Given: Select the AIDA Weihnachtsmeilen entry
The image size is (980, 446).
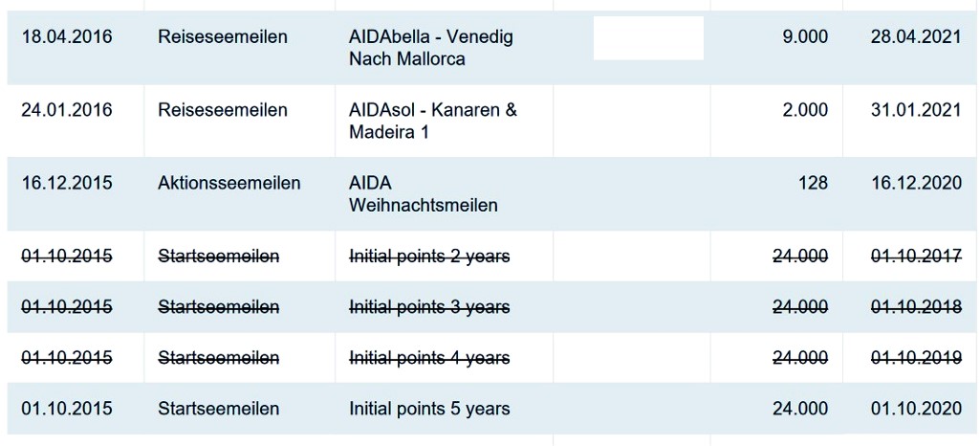Looking at the screenshot, I should (424, 193).
